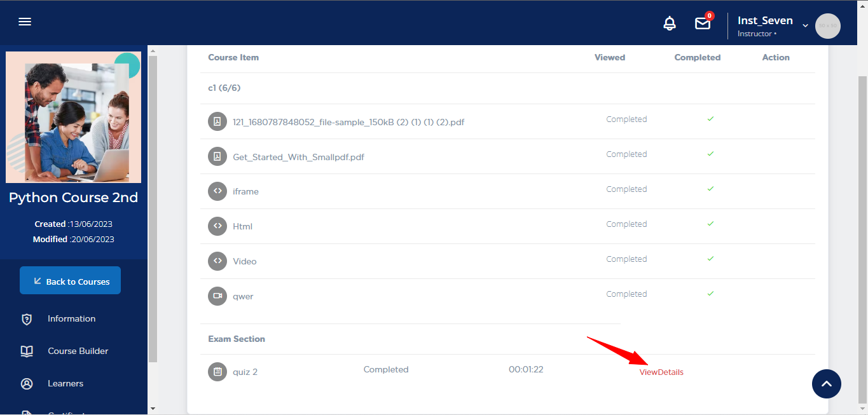Click the code icon beside Html

point(217,226)
